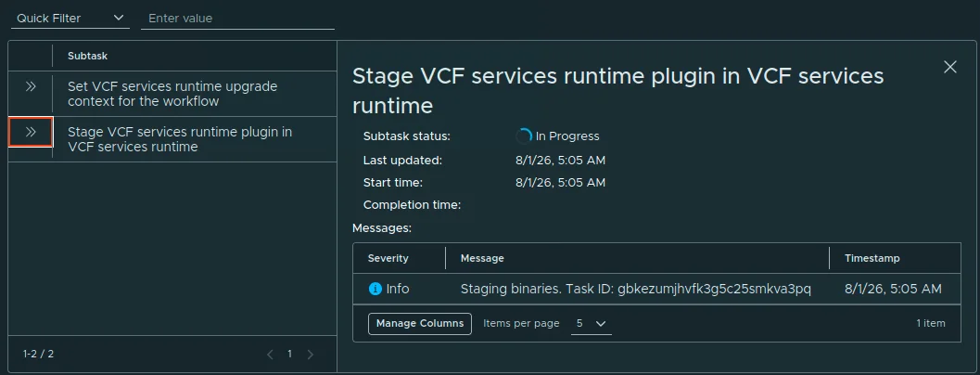The image size is (980, 375).
Task: Go to next page of subtasks
Action: coord(310,355)
